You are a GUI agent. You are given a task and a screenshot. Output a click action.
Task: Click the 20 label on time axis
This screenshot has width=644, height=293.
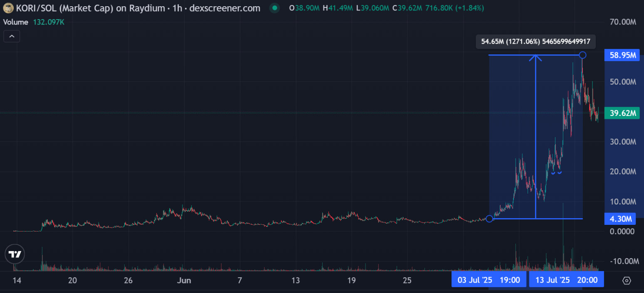click(72, 281)
